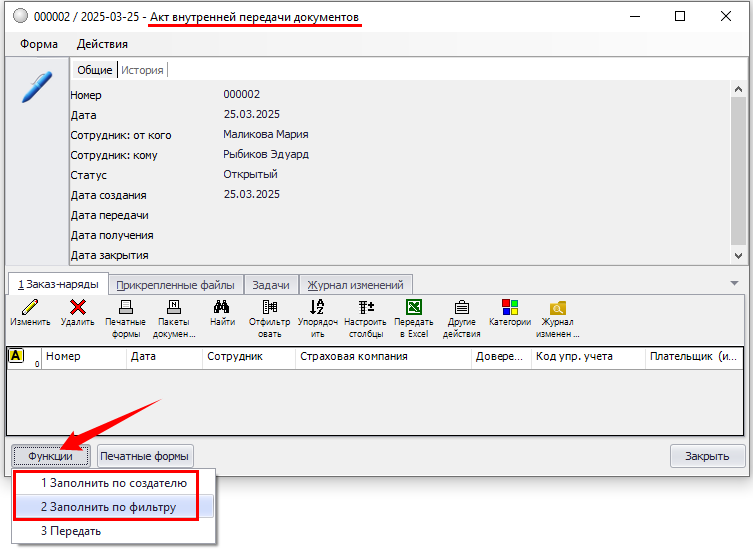Viewport: 753px width, 552px height.
Task: Open Журнал изменений toolbar icon
Action: coord(557,308)
